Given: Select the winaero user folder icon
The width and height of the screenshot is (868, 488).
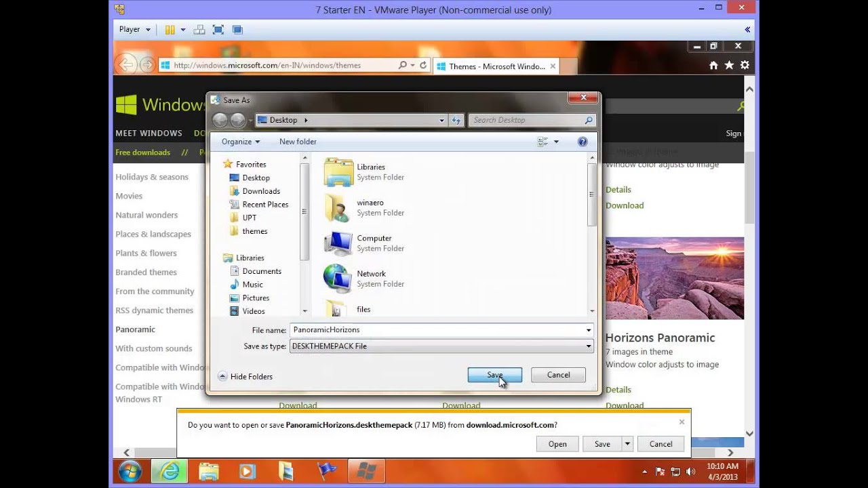Looking at the screenshot, I should coord(338,207).
